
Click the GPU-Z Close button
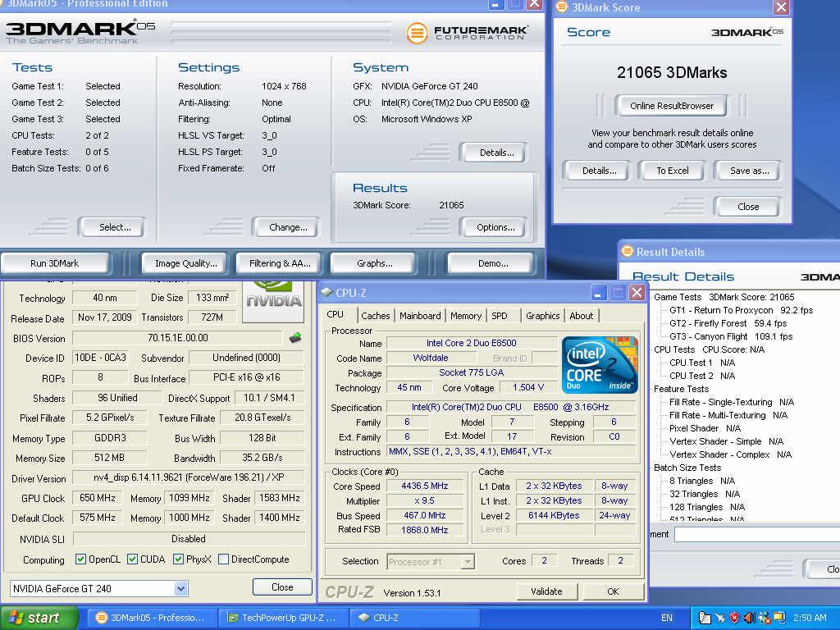coord(282,587)
